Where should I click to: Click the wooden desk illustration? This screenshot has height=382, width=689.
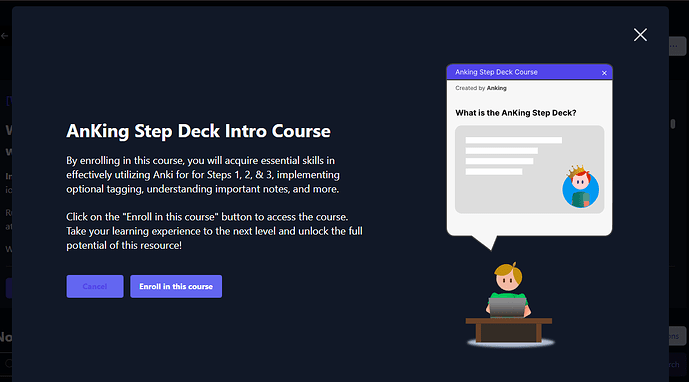(x=509, y=330)
